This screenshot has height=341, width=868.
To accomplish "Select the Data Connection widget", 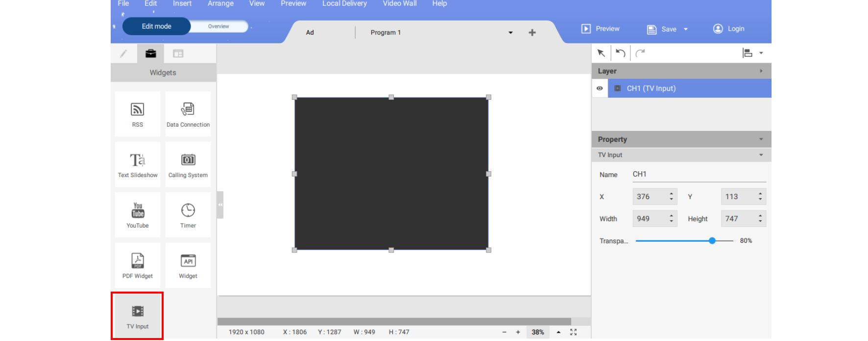I will [x=188, y=114].
